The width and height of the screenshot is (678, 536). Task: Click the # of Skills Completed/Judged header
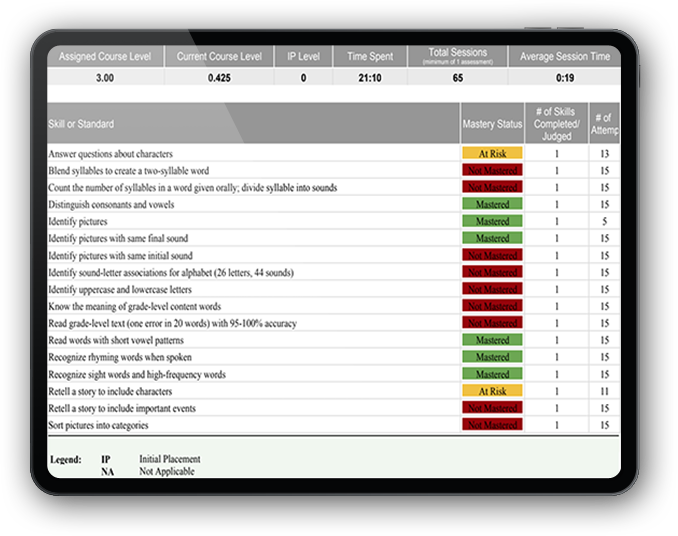tap(556, 124)
